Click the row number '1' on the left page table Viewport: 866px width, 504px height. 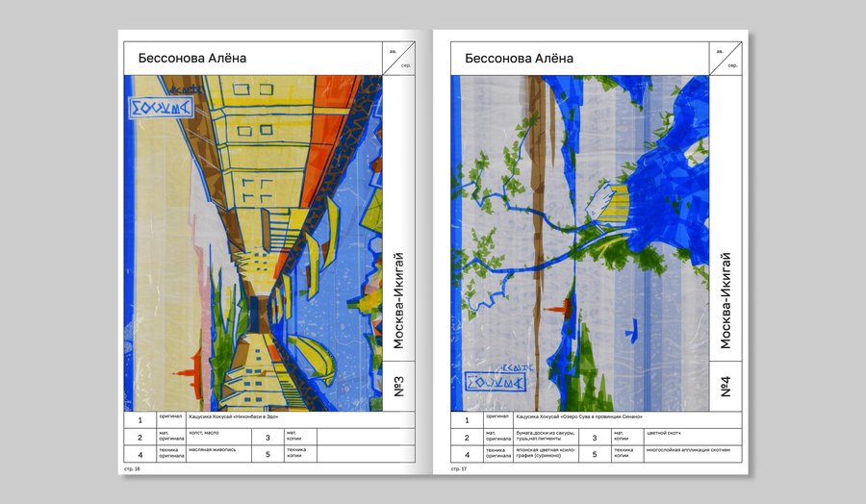click(x=140, y=420)
